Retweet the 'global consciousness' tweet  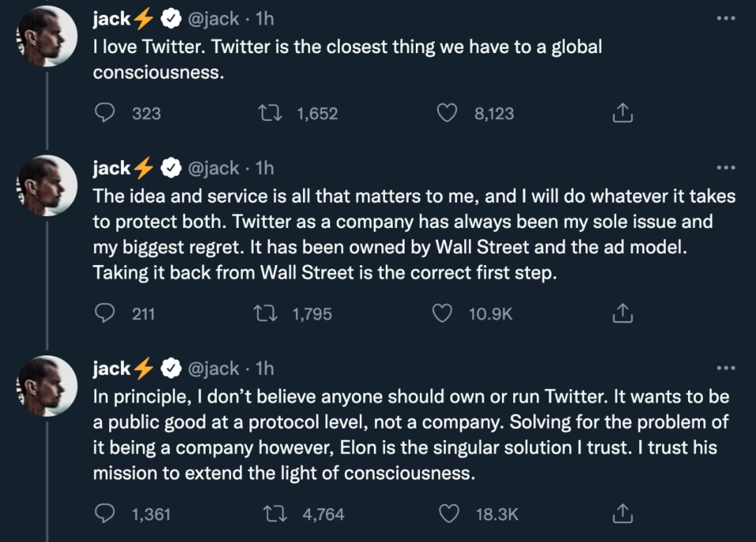(270, 113)
